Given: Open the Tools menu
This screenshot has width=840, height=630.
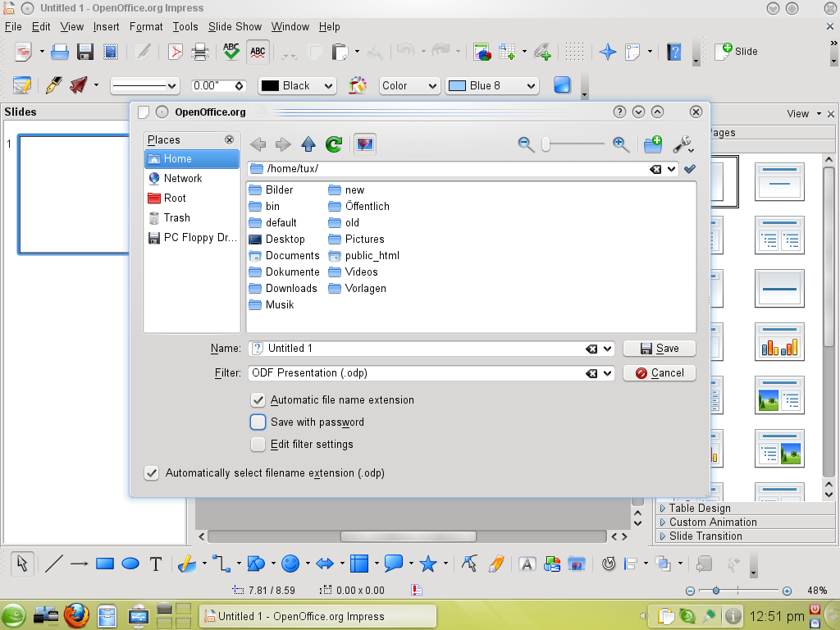Looking at the screenshot, I should point(185,27).
